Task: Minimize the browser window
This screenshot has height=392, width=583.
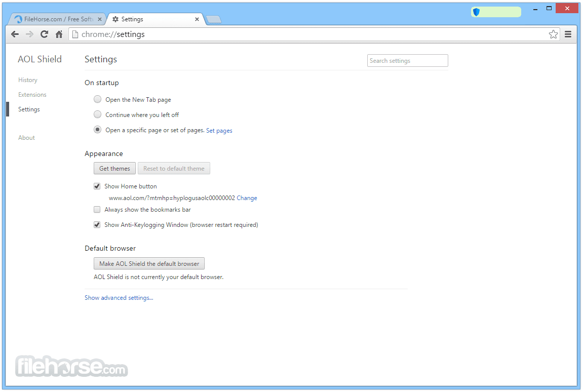Action: pyautogui.click(x=535, y=9)
